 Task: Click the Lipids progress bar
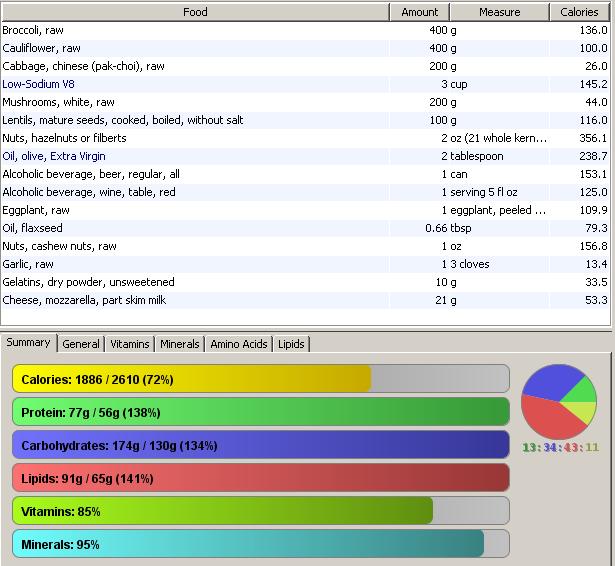pos(260,478)
